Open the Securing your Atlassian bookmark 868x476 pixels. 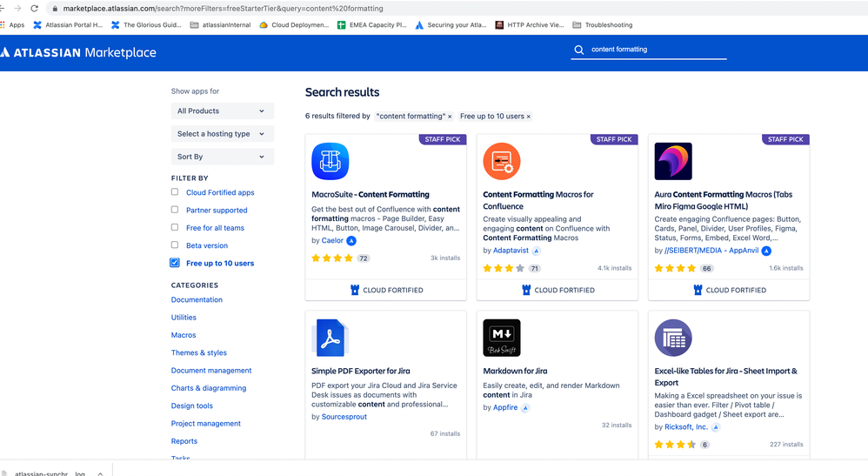point(451,25)
